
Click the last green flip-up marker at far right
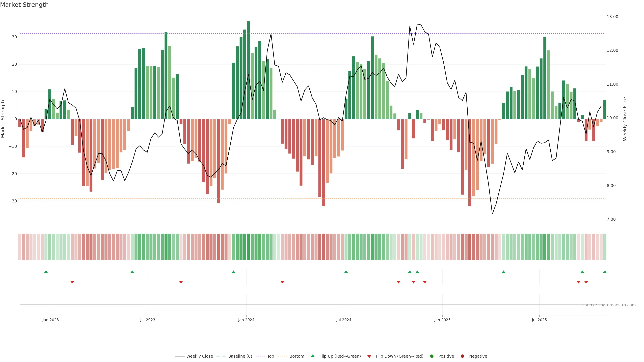point(604,272)
